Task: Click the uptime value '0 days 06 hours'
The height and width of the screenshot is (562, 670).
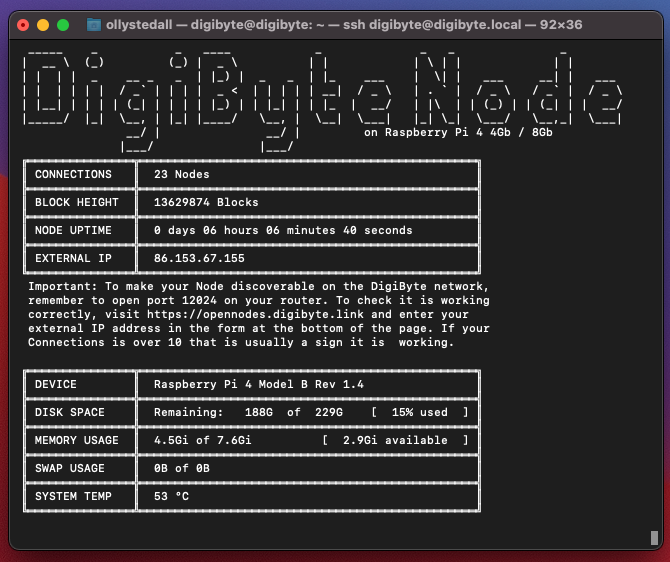Action: pos(206,230)
